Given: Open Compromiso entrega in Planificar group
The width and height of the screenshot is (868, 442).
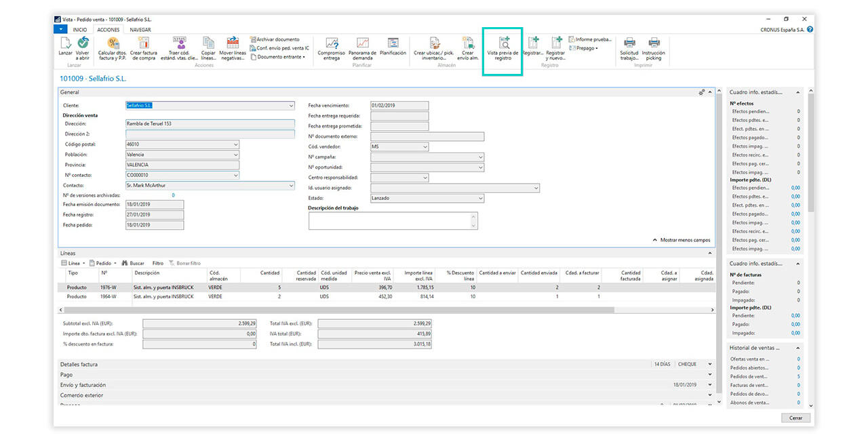Looking at the screenshot, I should [x=332, y=43].
